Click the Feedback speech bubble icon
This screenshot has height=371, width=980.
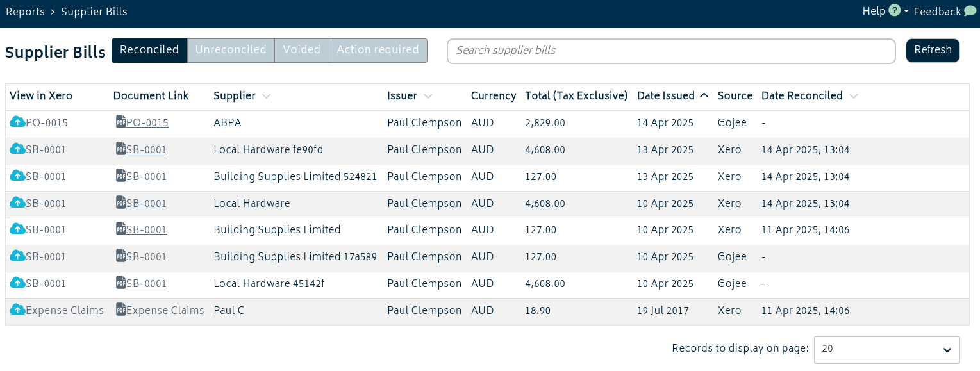[x=970, y=11]
